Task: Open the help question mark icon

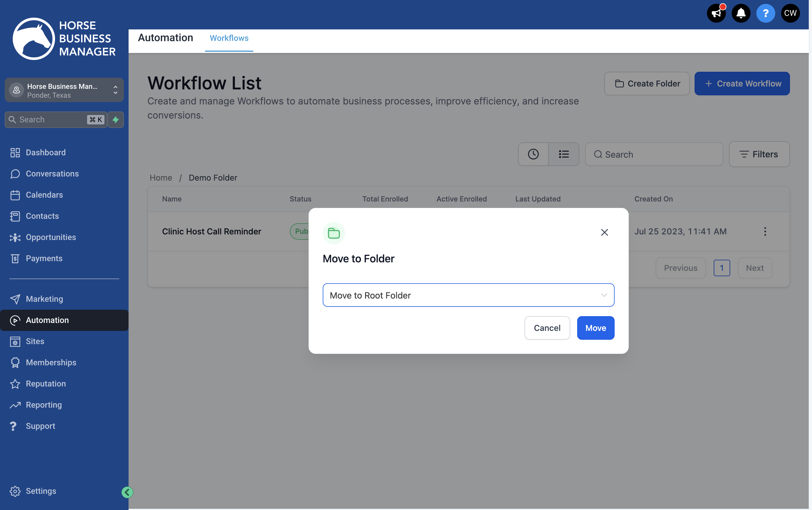Action: pos(766,13)
